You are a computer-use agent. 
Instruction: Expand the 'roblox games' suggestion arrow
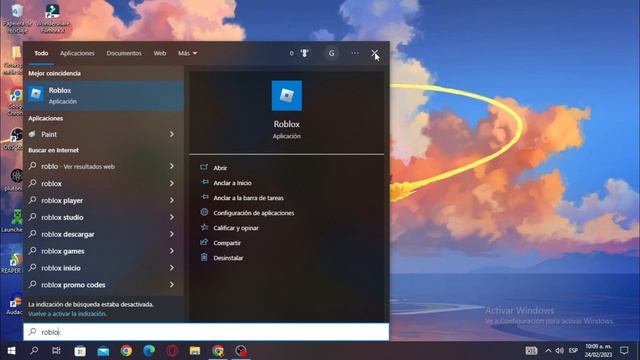pyautogui.click(x=172, y=251)
